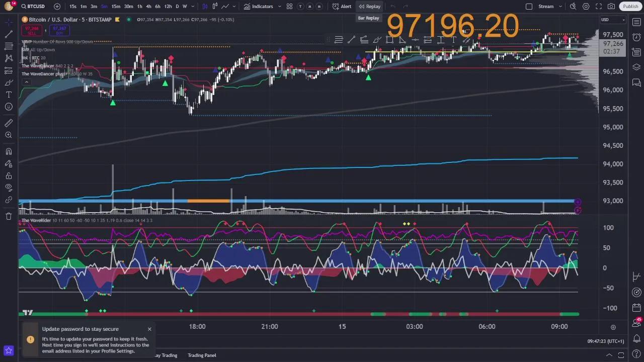
Task: Switch to the 1h timeframe
Action: point(140,7)
